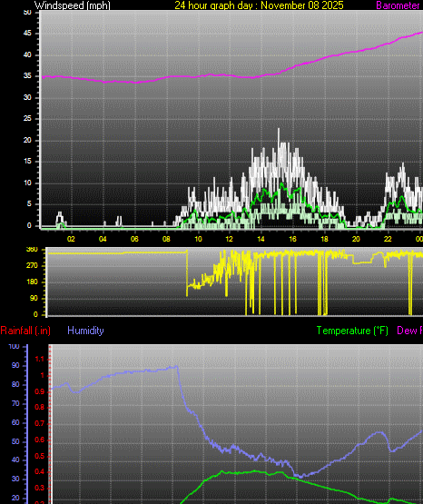Click the '90' value on the wind direction axis
The height and width of the screenshot is (504, 423).
point(34,298)
